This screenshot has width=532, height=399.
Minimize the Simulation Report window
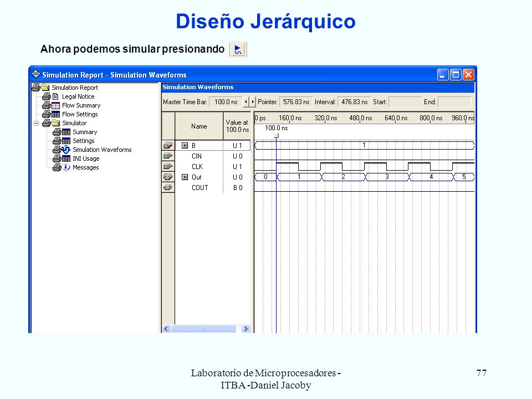pos(442,75)
